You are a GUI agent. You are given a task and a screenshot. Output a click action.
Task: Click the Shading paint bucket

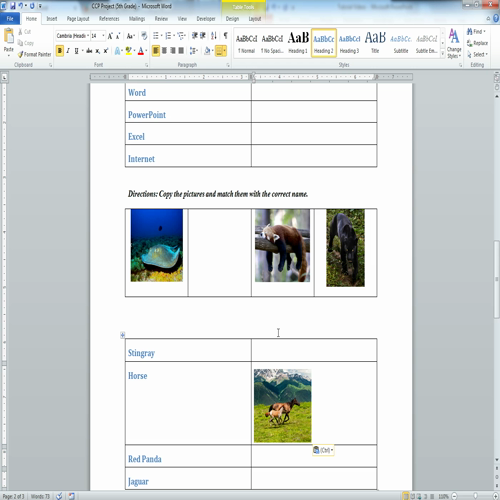(x=207, y=51)
